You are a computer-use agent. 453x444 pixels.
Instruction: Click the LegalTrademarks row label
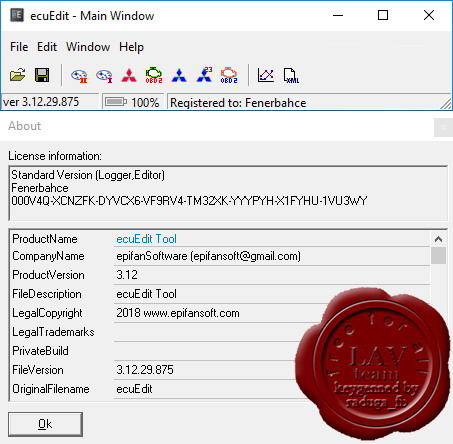[53, 332]
